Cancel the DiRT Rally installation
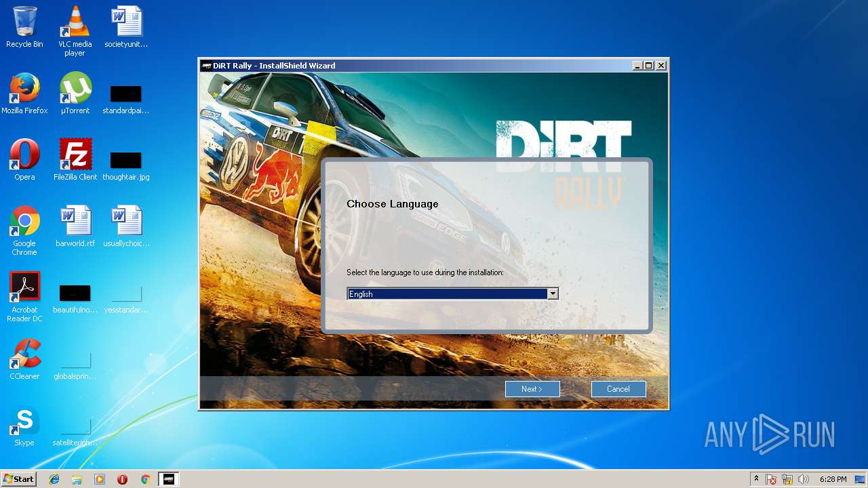Viewport: 868px width, 488px height. 618,389
